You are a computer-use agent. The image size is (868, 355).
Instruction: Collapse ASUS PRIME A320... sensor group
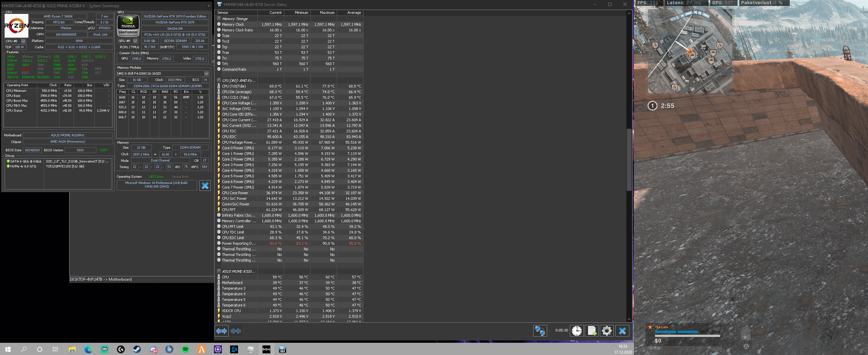tap(219, 271)
